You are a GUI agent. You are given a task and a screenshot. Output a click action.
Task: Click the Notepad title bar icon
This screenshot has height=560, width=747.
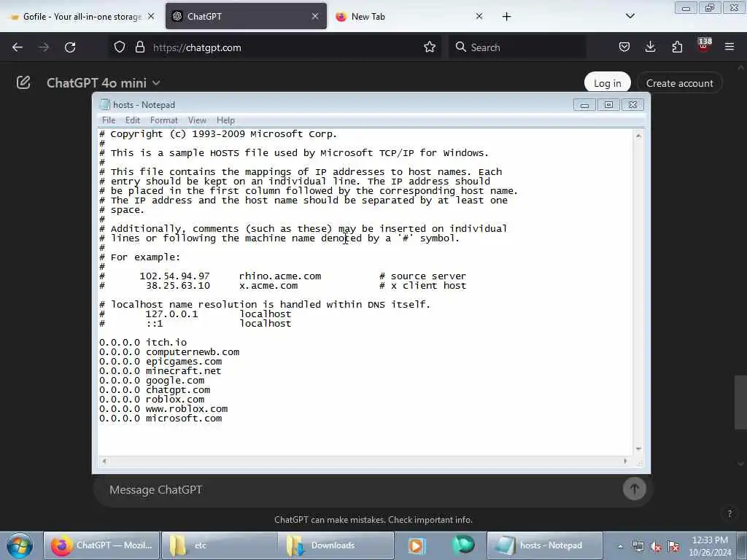(105, 104)
